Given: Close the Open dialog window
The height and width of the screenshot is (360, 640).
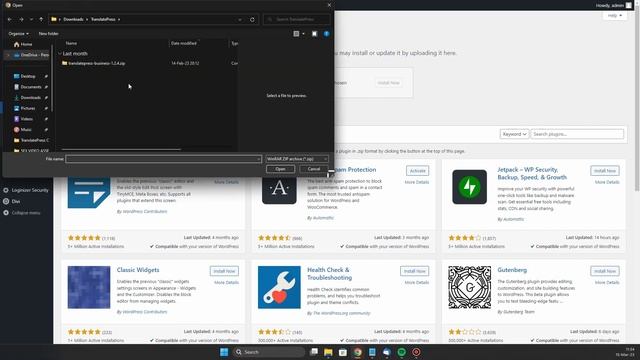Looking at the screenshot, I should click(329, 5).
